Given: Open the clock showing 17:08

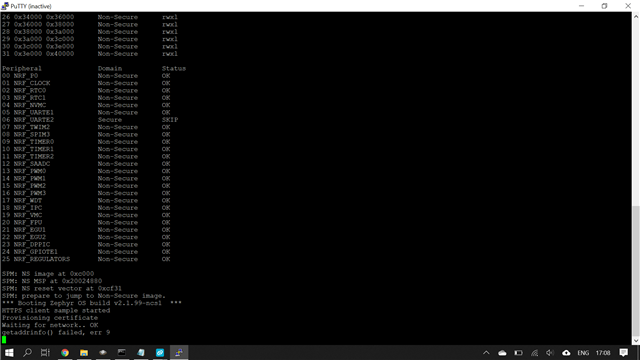Looking at the screenshot, I should [x=603, y=353].
